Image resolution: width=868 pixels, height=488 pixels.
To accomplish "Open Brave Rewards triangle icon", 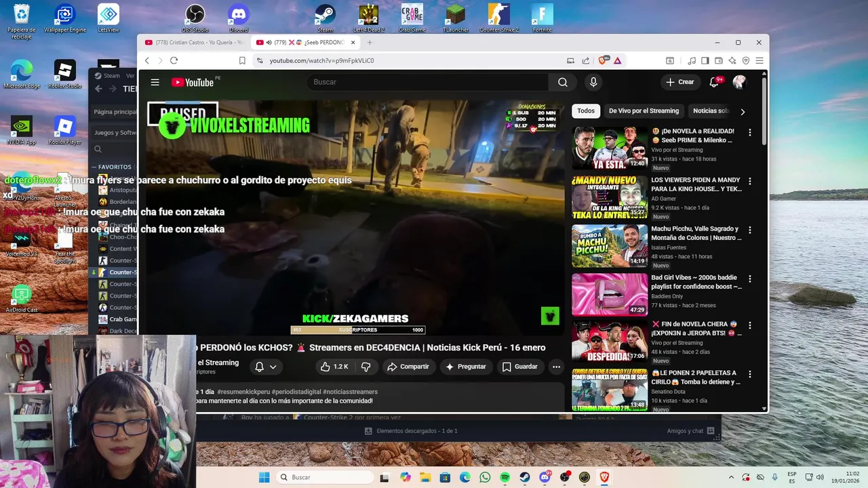I will pyautogui.click(x=618, y=60).
